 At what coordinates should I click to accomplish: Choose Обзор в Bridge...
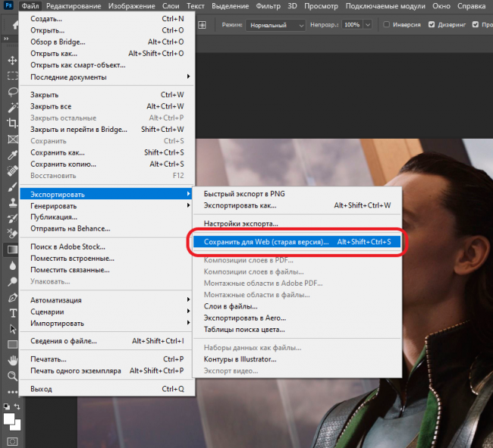pyautogui.click(x=107, y=42)
